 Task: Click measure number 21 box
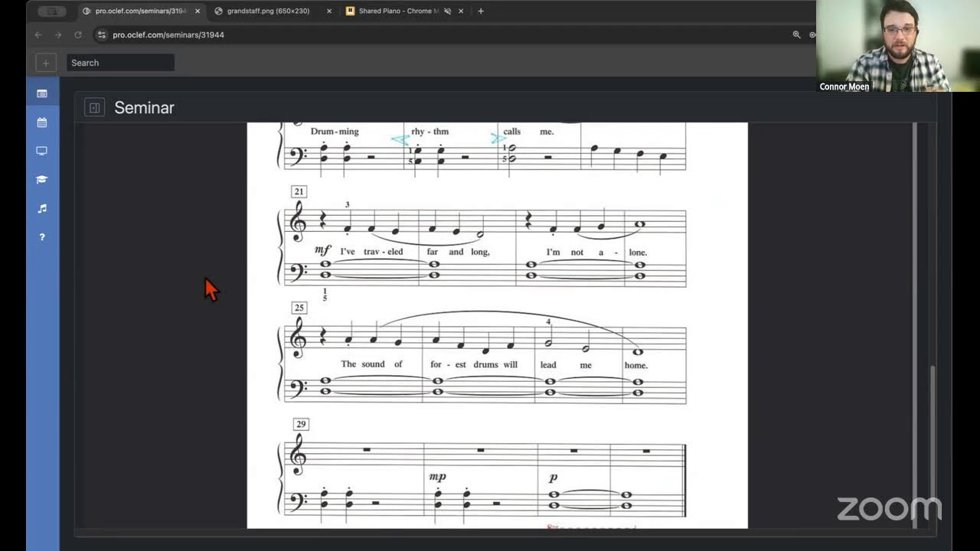click(299, 191)
